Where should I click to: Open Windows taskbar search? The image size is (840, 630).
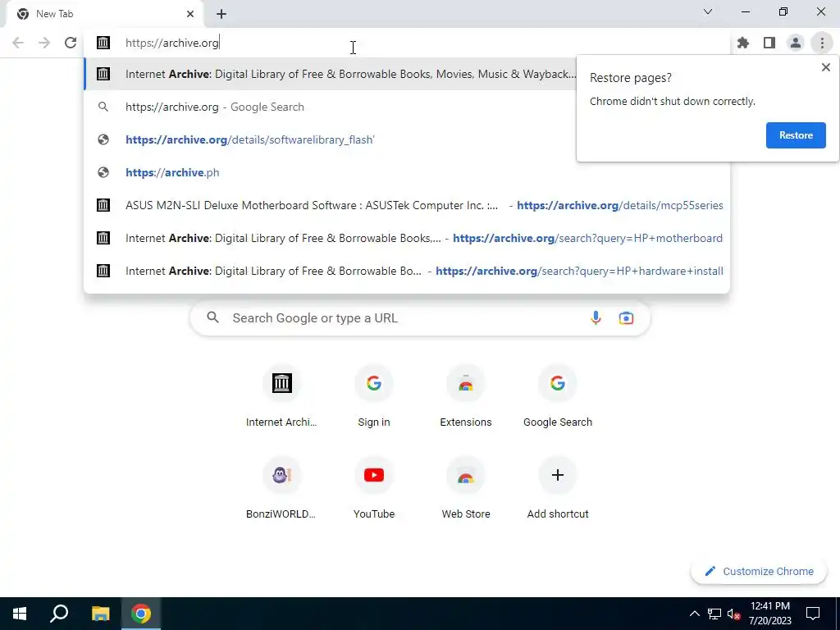pos(59,614)
